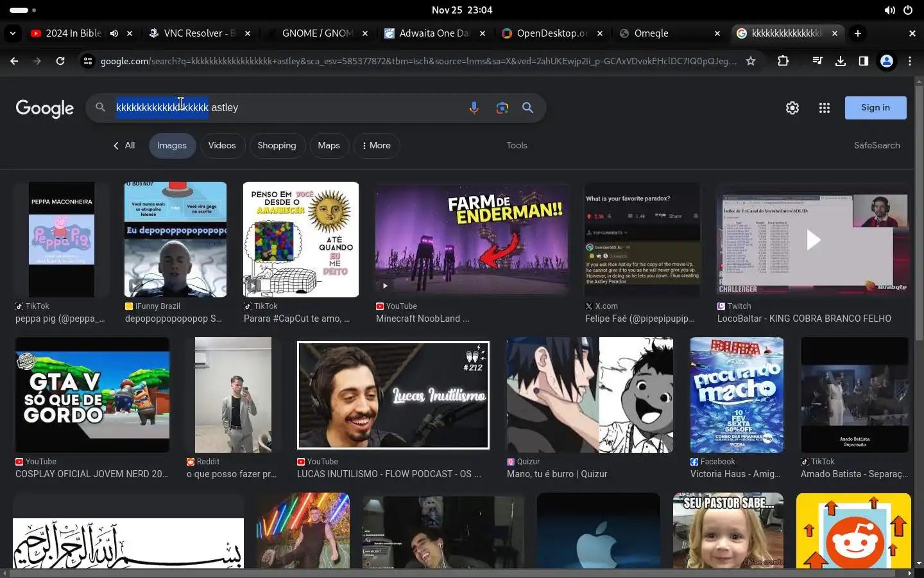Viewport: 924px width, 578px height.
Task: Open the Google apps grid
Action: (825, 108)
